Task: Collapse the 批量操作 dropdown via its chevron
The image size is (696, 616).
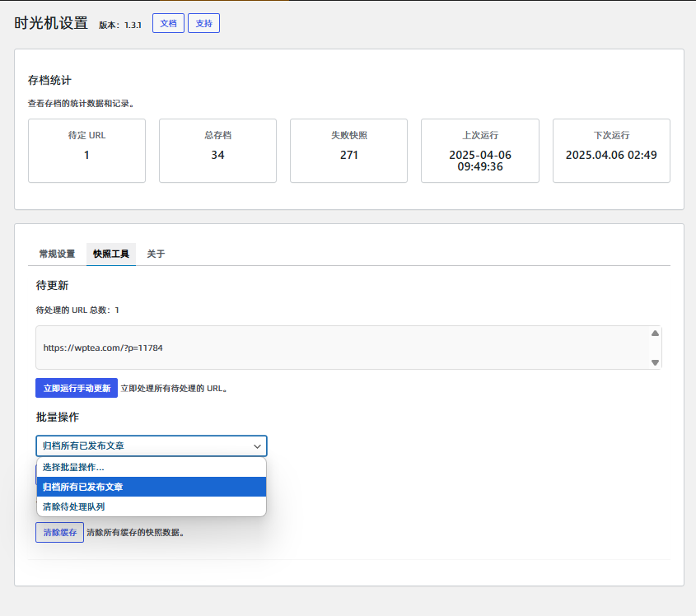Action: point(257,446)
